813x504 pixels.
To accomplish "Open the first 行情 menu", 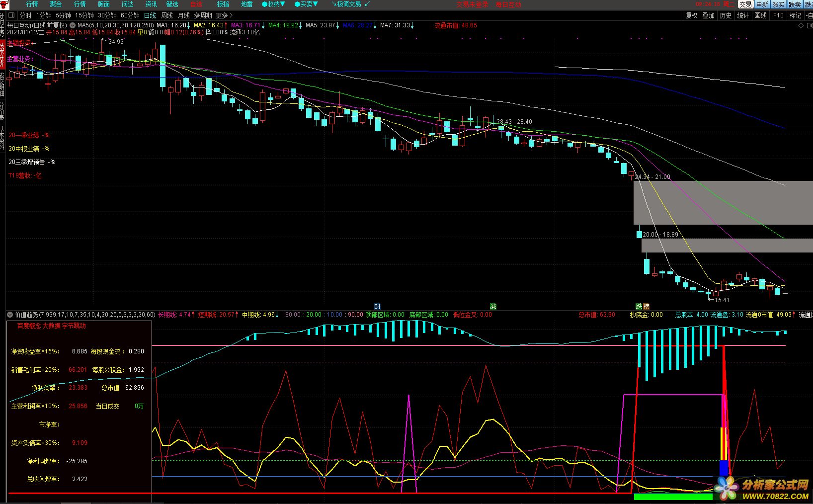I will (32, 4).
